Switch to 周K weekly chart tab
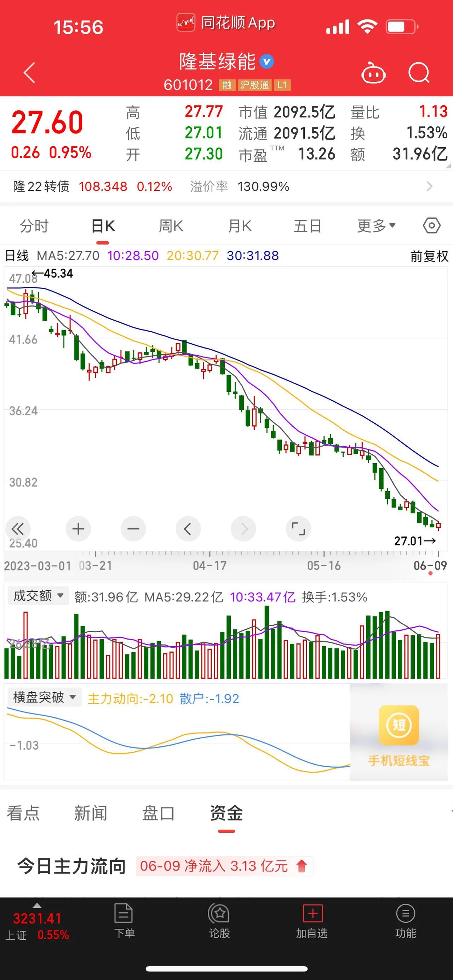Viewport: 453px width, 980px height. click(171, 225)
